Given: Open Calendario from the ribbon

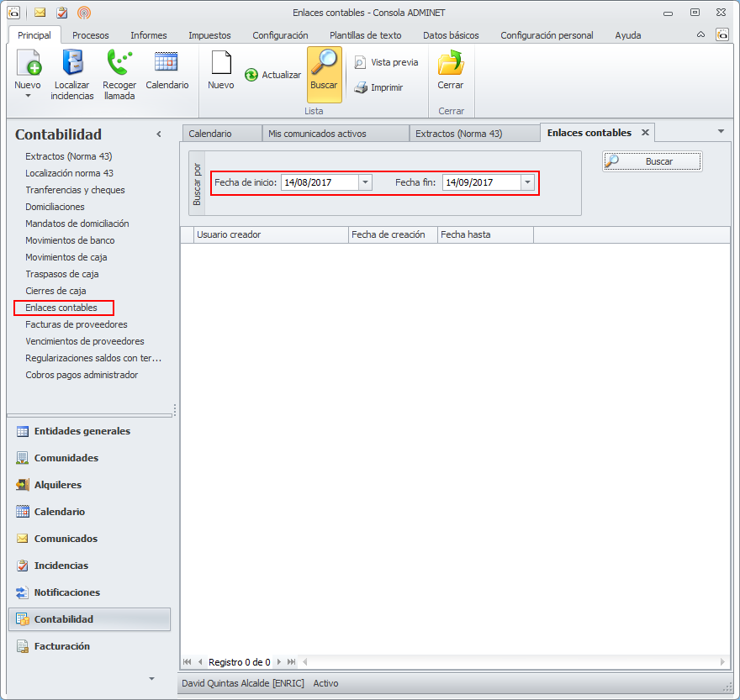Looking at the screenshot, I should coord(167,71).
